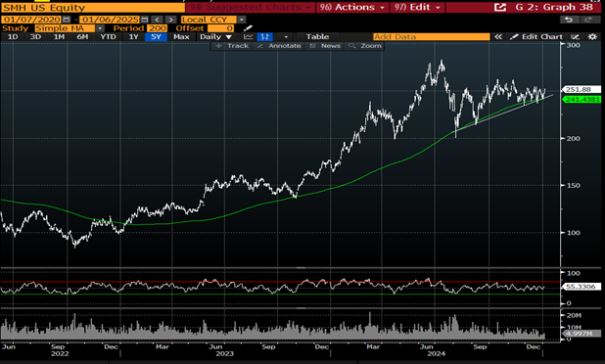The image size is (605, 364).
Task: Click the Add Data input field
Action: [x=432, y=37]
